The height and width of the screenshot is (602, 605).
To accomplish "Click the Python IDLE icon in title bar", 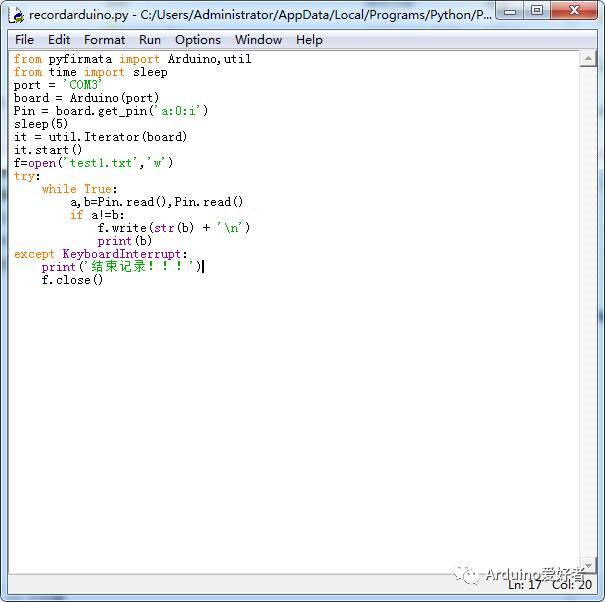I will coord(17,15).
